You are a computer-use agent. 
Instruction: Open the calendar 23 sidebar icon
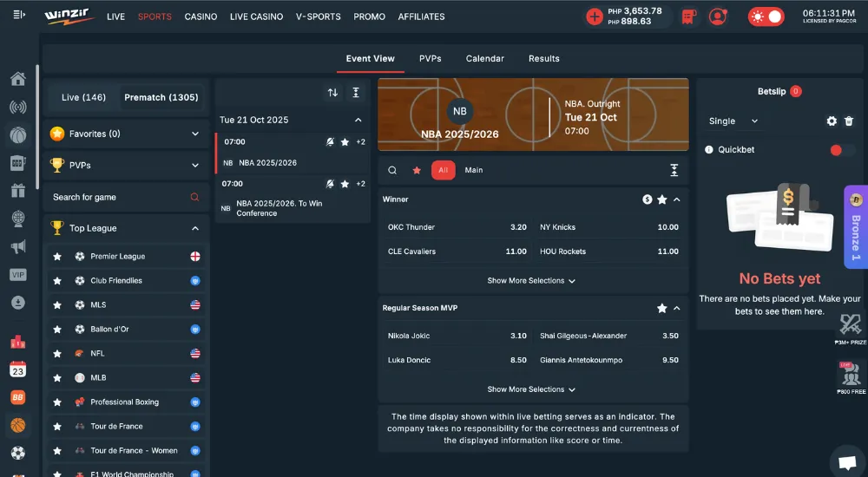click(17, 369)
